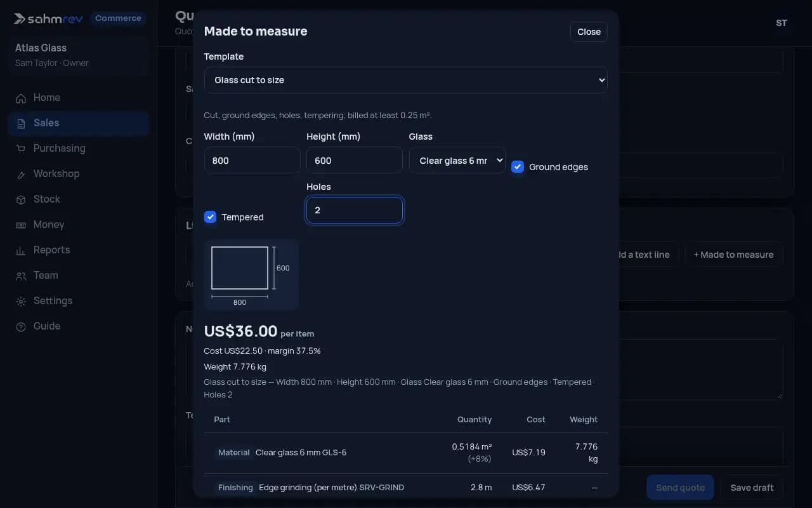This screenshot has width=812, height=508.
Task: Click the Height (mm) input field
Action: (354, 161)
